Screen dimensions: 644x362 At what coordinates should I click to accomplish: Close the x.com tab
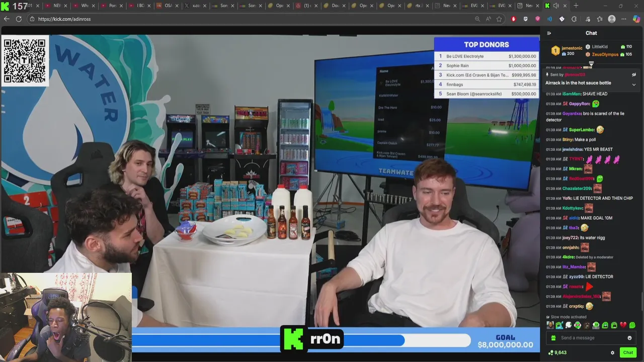[x=204, y=6]
